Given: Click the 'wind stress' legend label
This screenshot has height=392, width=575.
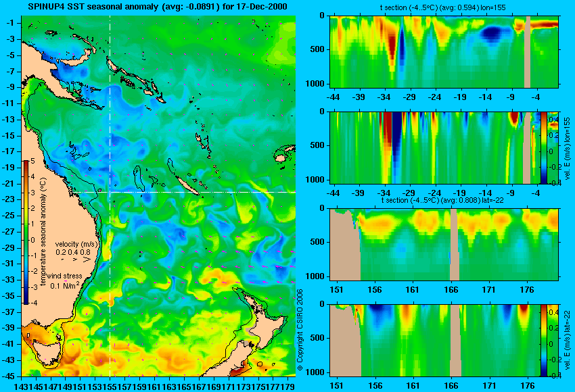Looking at the screenshot, I should (x=65, y=276).
